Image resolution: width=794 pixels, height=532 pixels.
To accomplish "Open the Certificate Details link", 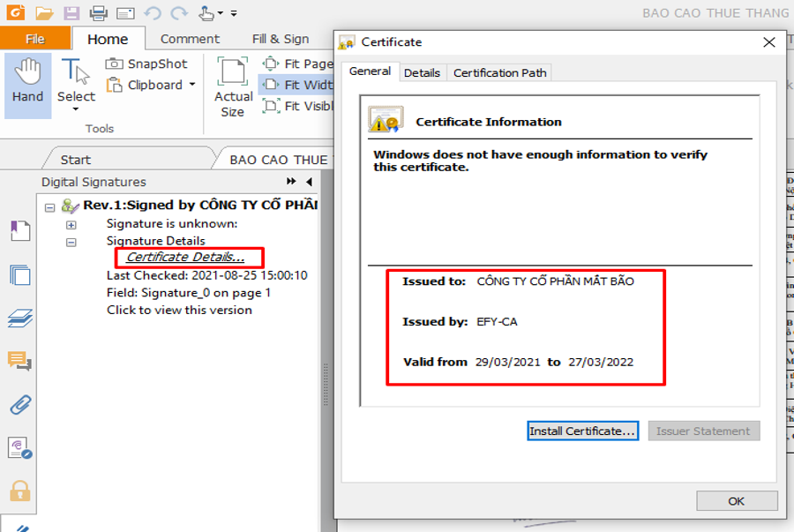I will 185,257.
